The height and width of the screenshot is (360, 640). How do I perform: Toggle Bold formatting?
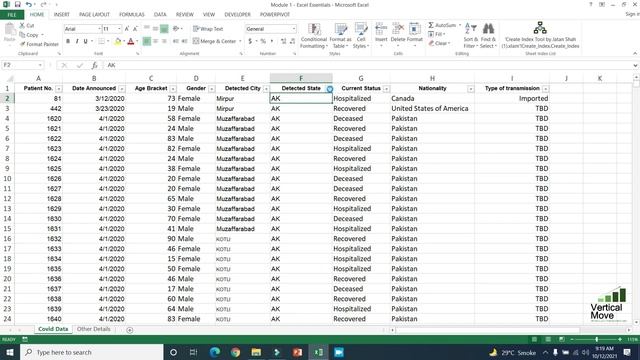[68, 41]
